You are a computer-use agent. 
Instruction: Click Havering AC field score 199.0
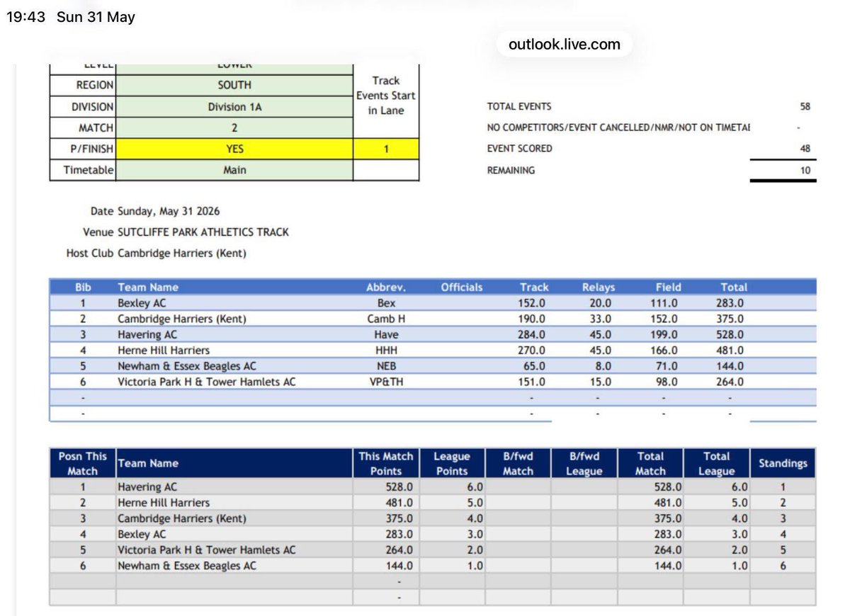664,334
